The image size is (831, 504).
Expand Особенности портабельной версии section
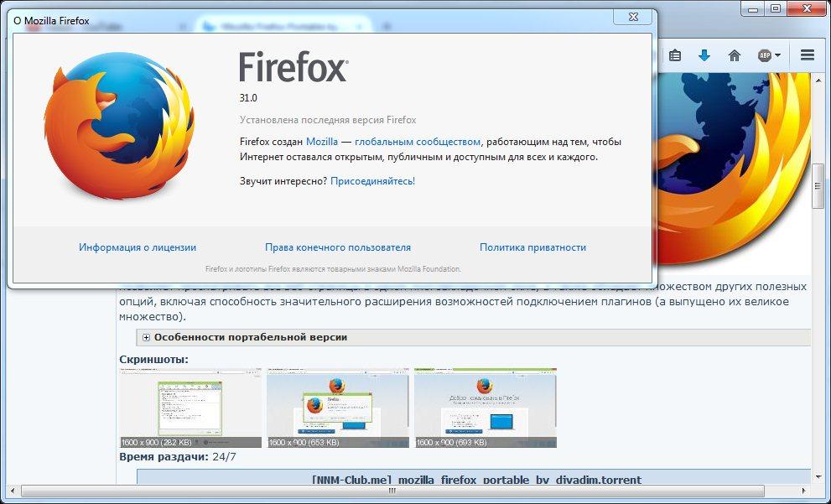coord(146,337)
